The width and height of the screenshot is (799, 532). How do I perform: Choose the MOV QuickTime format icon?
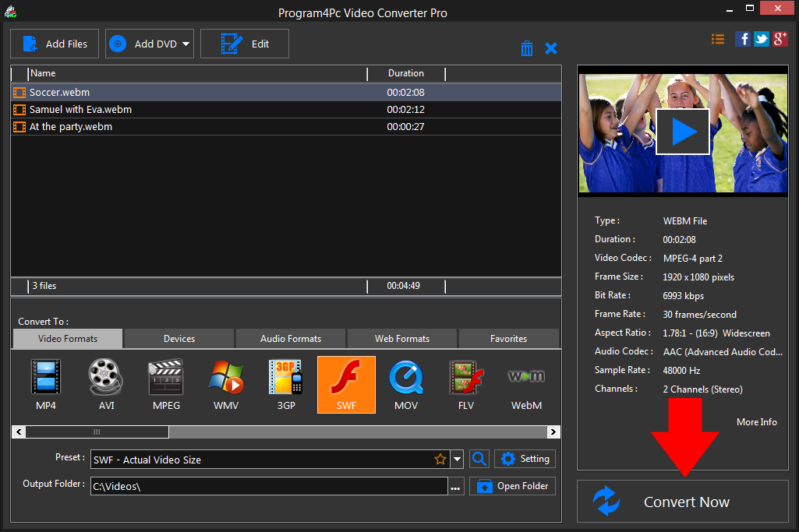(406, 384)
